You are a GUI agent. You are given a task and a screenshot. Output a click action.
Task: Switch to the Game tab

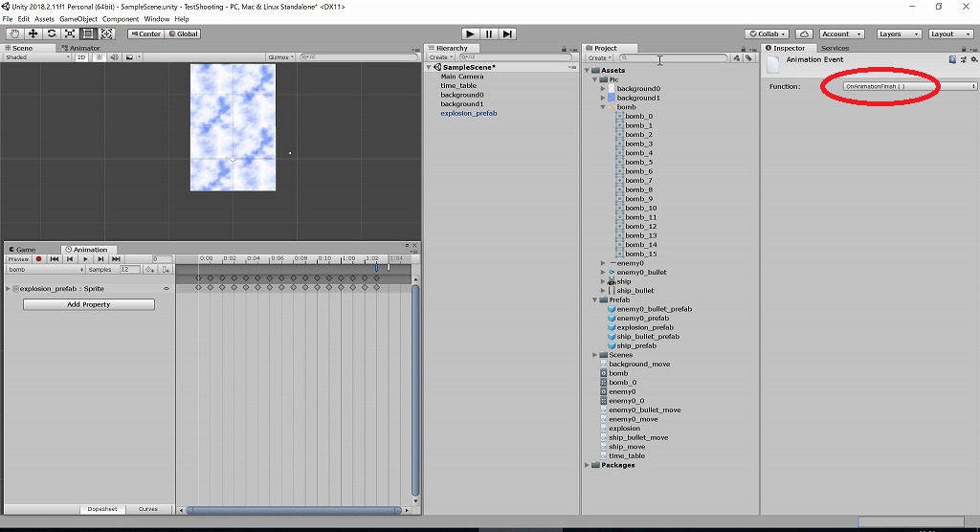click(x=23, y=250)
